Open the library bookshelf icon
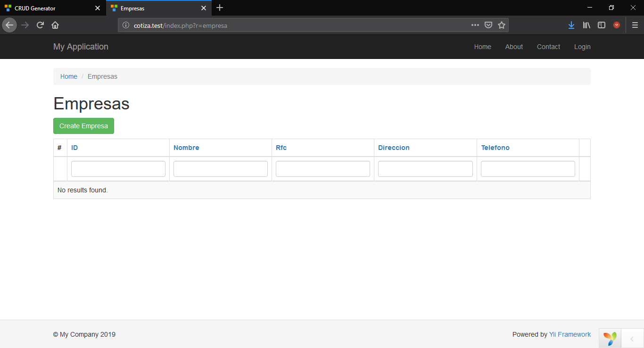644x348 pixels. [586, 25]
